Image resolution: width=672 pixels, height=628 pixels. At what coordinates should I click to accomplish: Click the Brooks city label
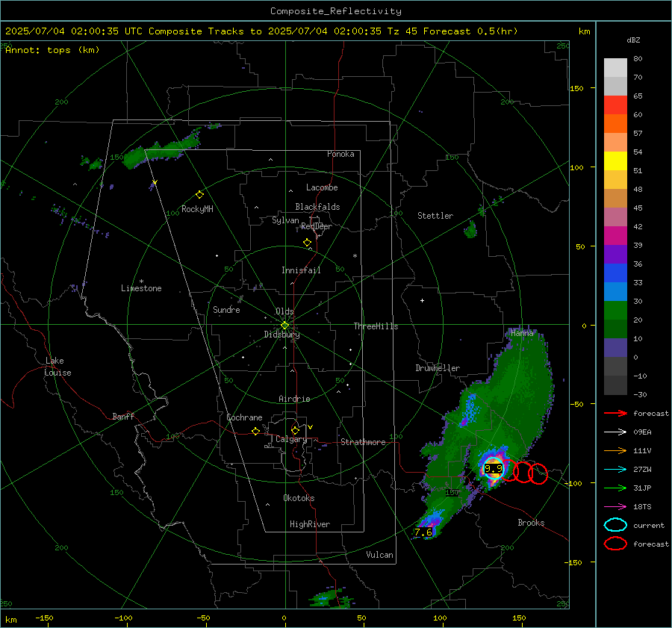click(531, 523)
